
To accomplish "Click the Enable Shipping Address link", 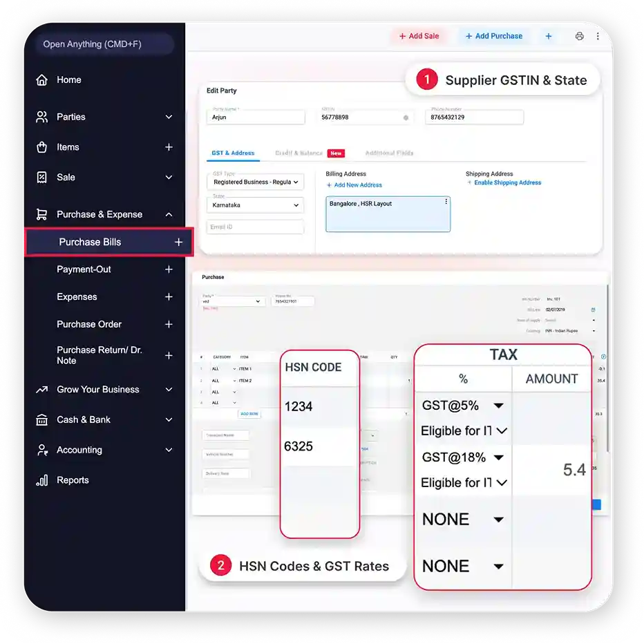I will (504, 183).
